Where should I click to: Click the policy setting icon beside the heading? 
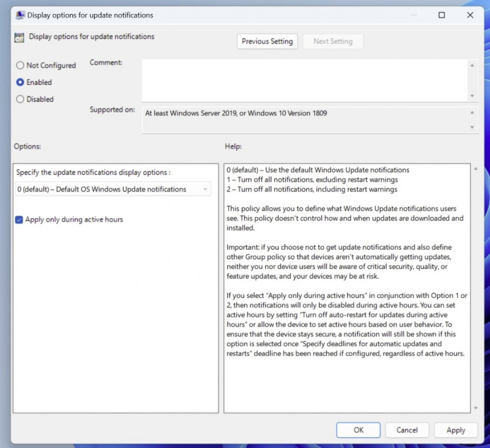[19, 38]
